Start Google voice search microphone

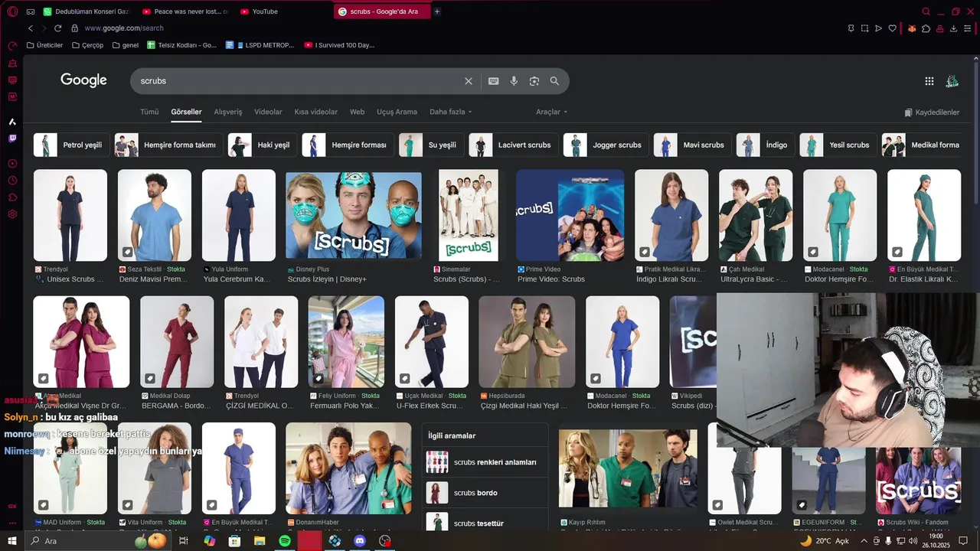click(x=514, y=81)
